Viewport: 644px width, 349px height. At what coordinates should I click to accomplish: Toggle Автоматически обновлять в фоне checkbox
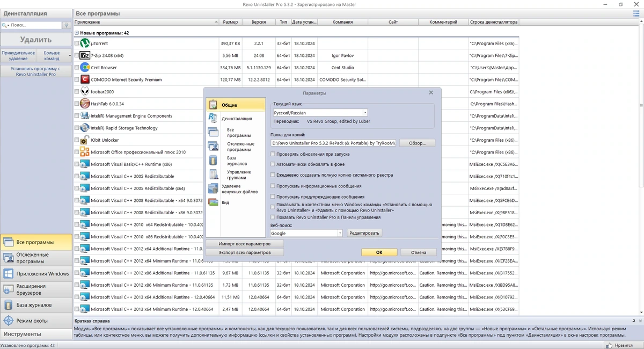point(273,164)
